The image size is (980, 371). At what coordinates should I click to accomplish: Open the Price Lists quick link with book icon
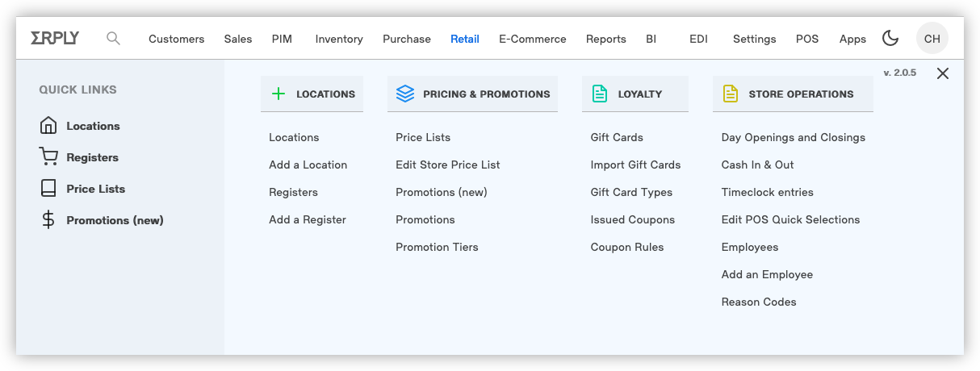point(82,189)
